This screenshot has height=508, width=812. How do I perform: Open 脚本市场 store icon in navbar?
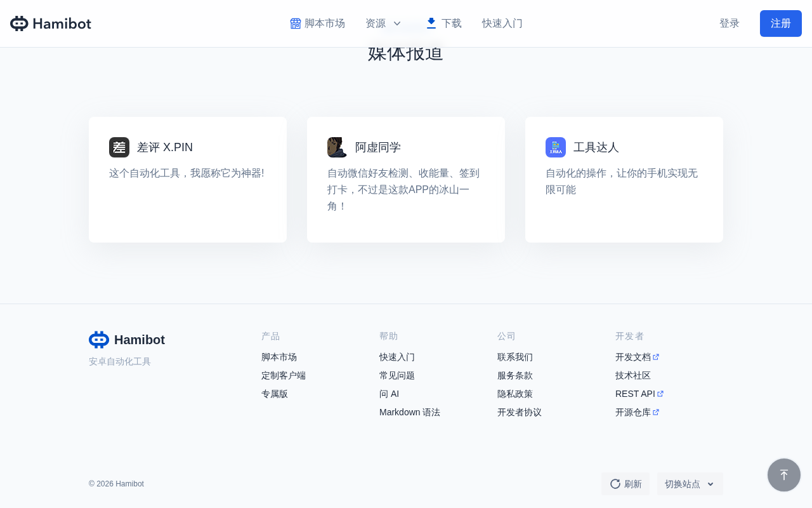pos(296,23)
